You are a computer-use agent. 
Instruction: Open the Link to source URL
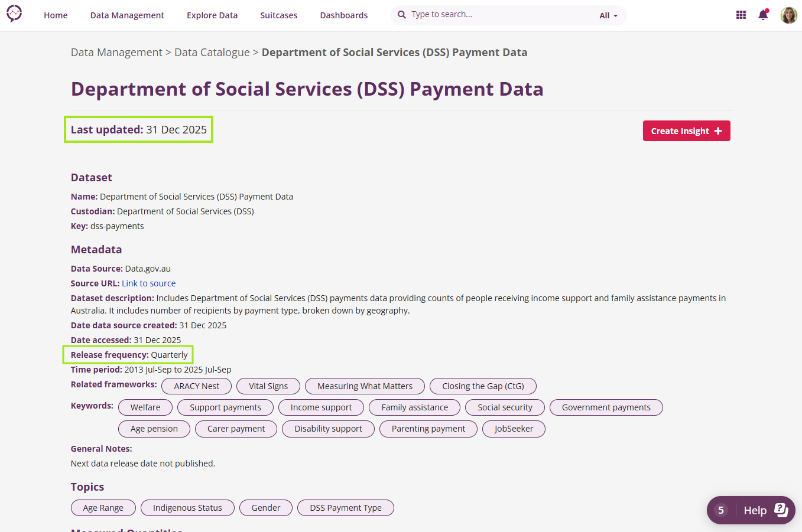(x=148, y=283)
